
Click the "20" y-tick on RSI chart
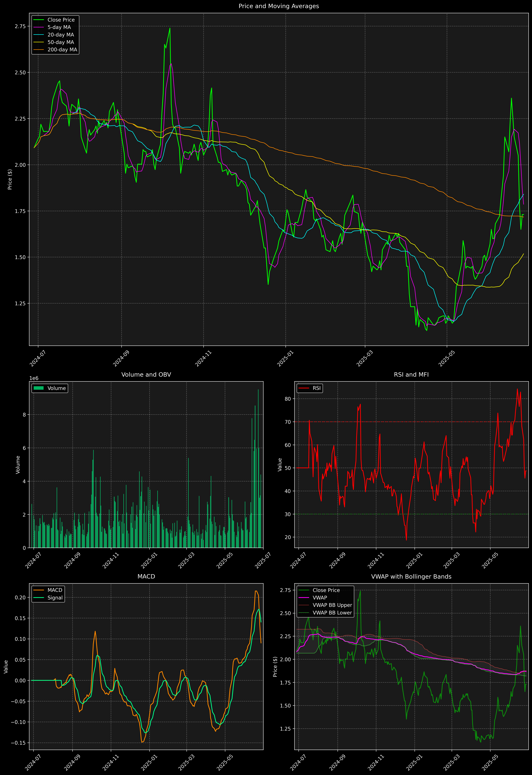point(288,537)
